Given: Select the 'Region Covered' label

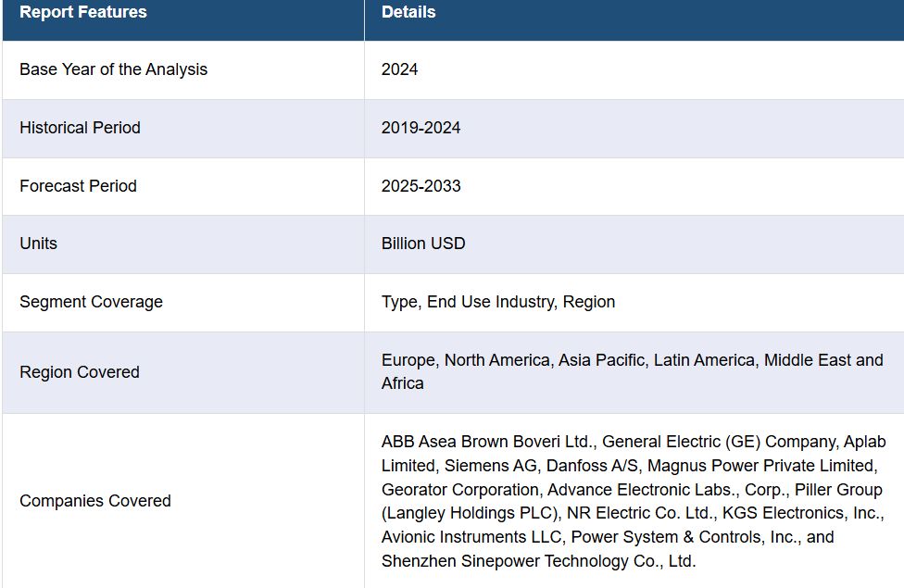Looking at the screenshot, I should 80,372.
